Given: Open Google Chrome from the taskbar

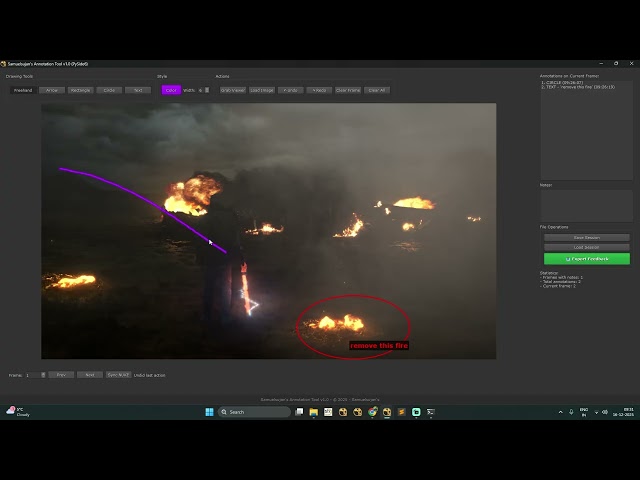Looking at the screenshot, I should [x=372, y=412].
